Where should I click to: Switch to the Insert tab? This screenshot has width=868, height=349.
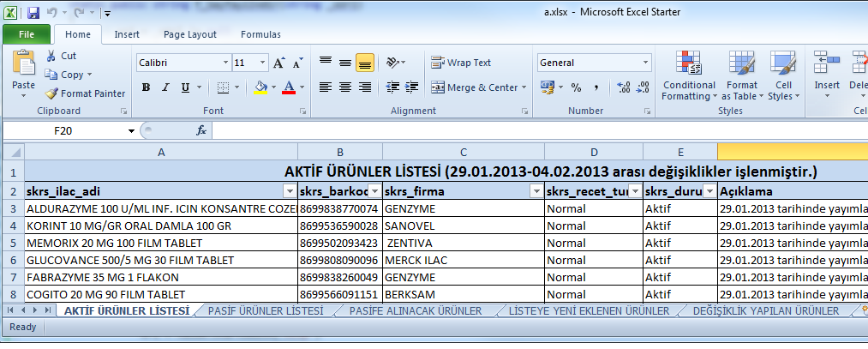[127, 34]
